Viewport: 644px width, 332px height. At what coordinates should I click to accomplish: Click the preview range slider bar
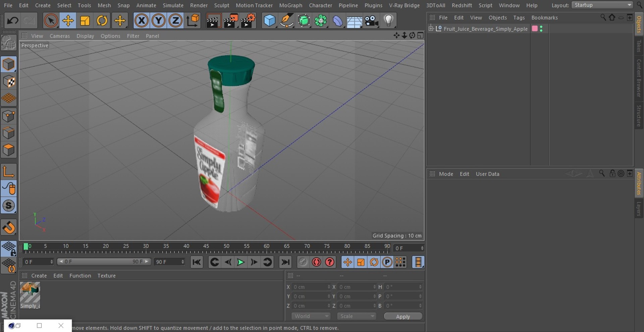point(104,262)
